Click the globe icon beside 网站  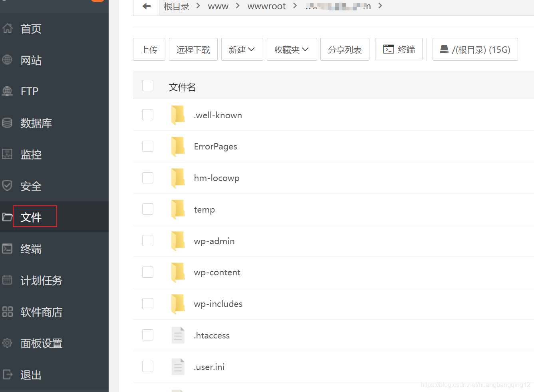(7, 60)
